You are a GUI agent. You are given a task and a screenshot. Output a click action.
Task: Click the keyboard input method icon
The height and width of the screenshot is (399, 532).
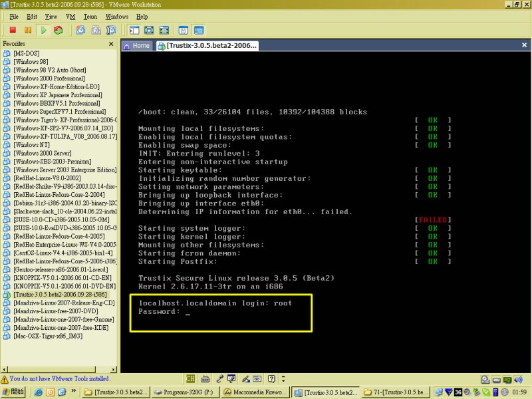(x=205, y=378)
